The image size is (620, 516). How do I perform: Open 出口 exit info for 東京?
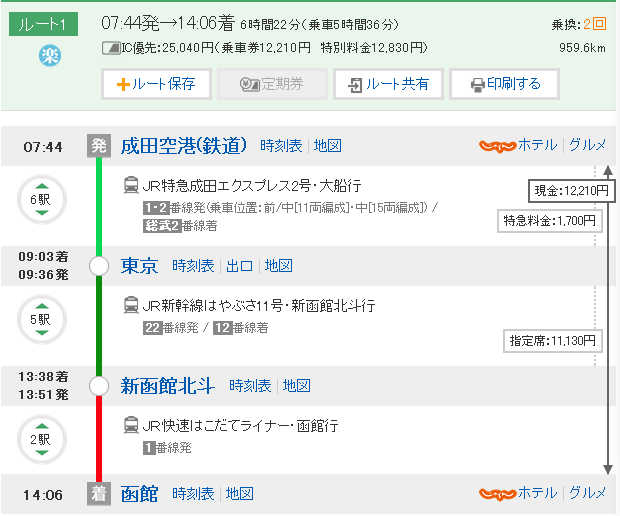pos(240,266)
